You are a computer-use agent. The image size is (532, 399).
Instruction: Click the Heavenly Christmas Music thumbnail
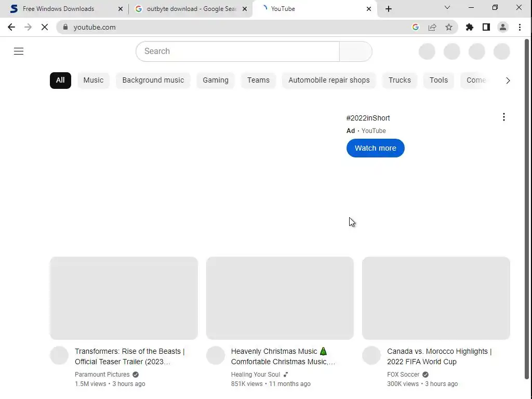tap(280, 298)
